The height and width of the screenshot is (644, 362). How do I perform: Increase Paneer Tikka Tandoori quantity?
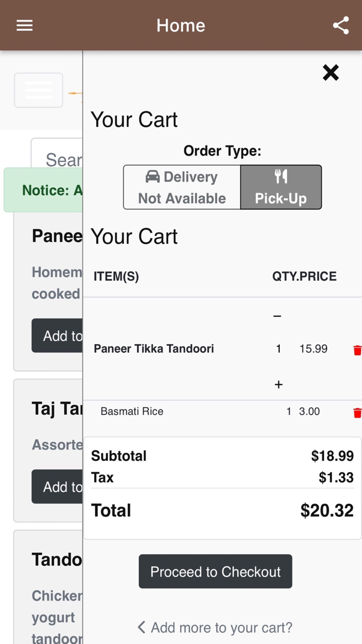click(x=278, y=385)
